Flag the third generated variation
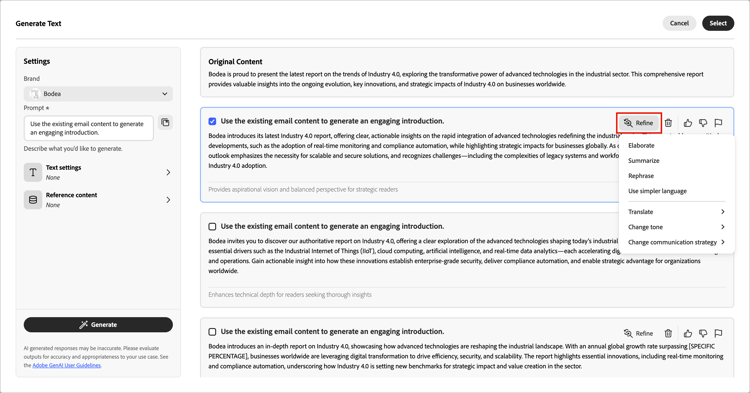Screen dimensions: 750x393 coord(718,333)
